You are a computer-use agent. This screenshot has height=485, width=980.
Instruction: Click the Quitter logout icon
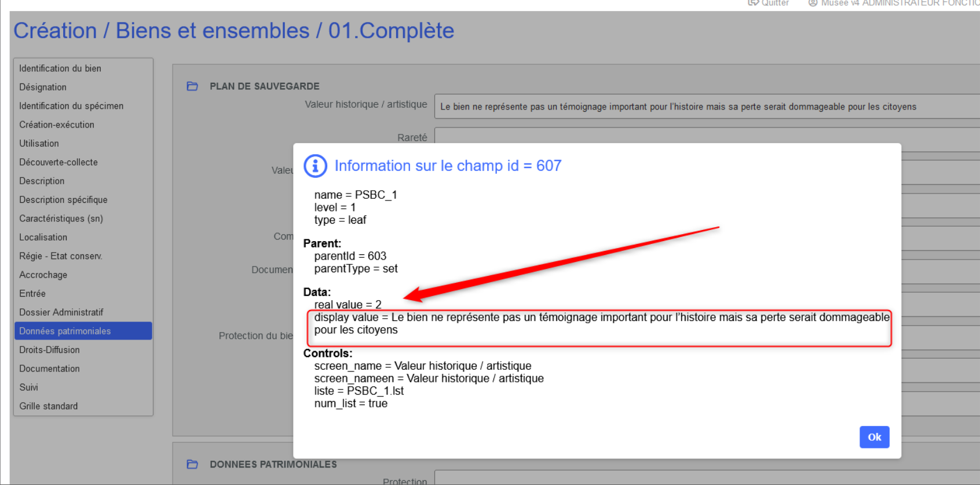click(x=753, y=3)
